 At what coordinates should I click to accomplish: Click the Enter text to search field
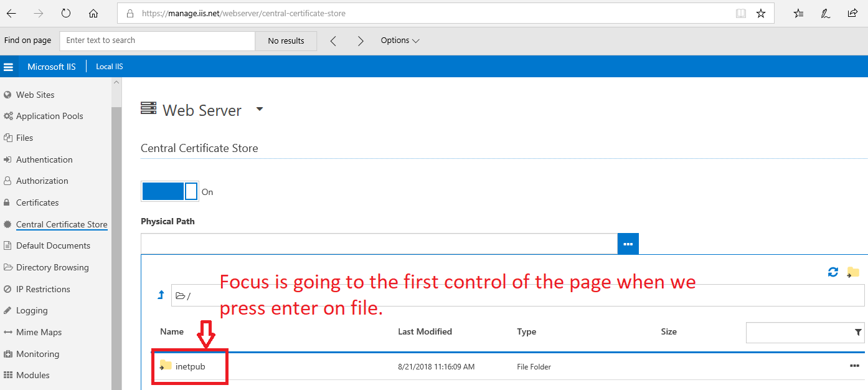156,40
